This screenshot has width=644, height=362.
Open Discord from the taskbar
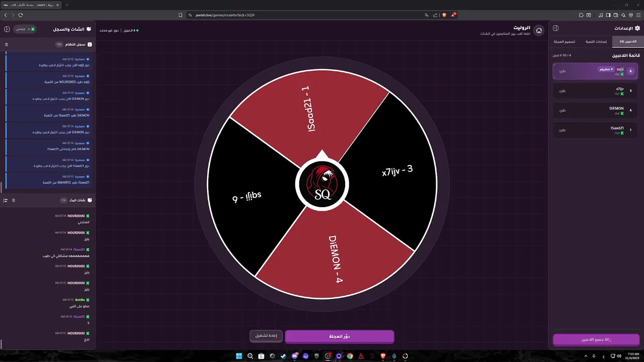pos(294,356)
